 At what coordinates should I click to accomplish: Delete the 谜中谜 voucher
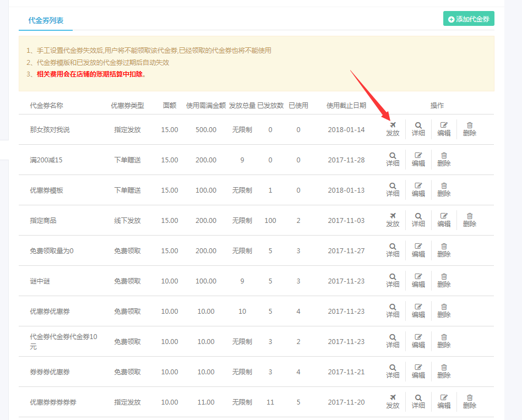pyautogui.click(x=444, y=280)
